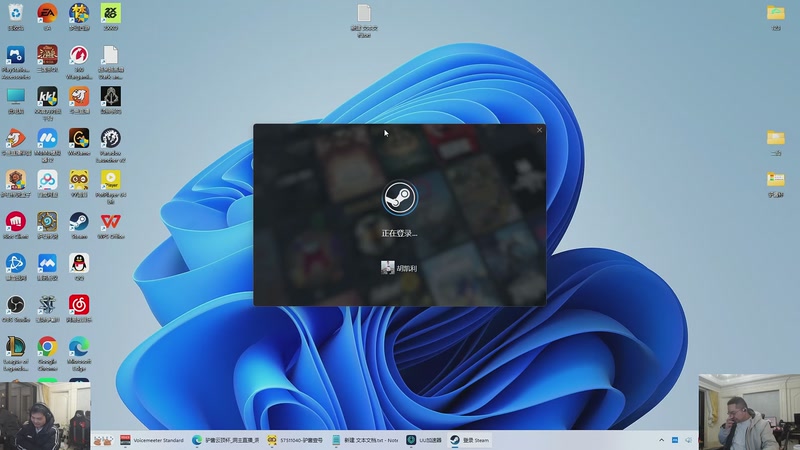Click the account avatar in Steam login dialog

point(388,267)
